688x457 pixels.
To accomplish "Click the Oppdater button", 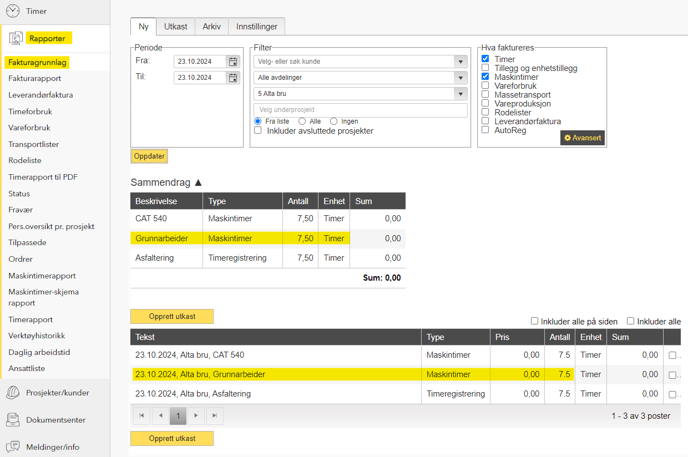I will [x=149, y=156].
